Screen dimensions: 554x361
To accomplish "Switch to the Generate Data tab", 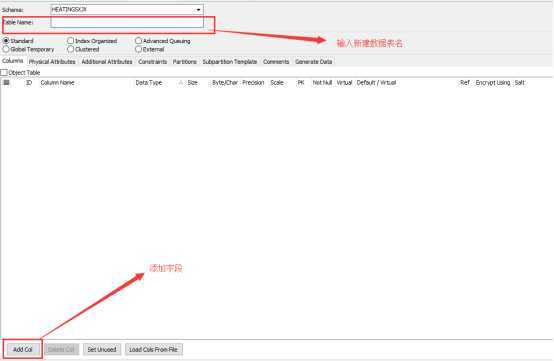I will pyautogui.click(x=313, y=61).
